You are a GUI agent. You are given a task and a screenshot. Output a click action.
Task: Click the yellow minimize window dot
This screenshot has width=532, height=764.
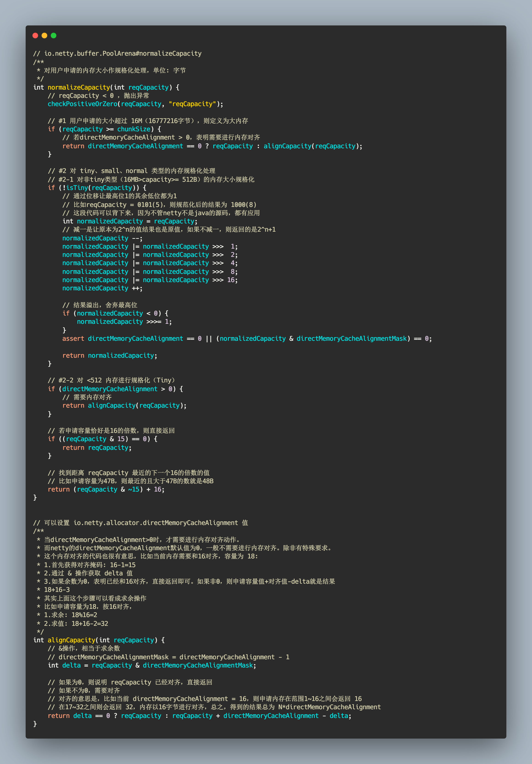tap(44, 36)
